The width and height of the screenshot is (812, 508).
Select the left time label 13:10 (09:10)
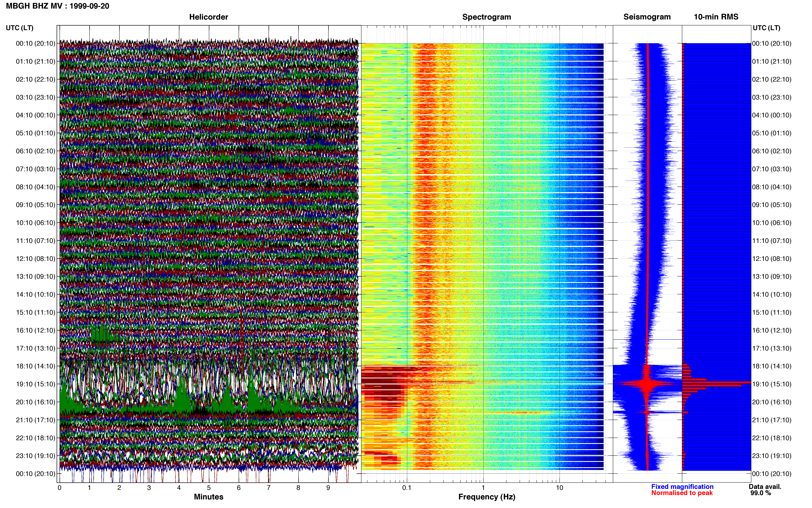click(x=35, y=277)
